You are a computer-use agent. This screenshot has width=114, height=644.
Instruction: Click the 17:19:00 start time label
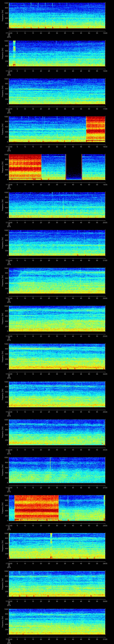pyautogui.click(x=9, y=223)
